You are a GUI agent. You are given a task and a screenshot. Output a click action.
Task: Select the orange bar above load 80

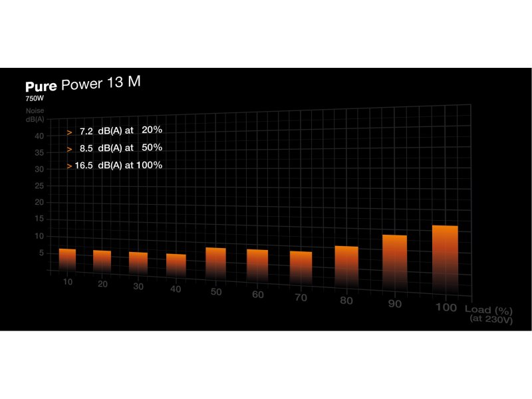pos(346,268)
